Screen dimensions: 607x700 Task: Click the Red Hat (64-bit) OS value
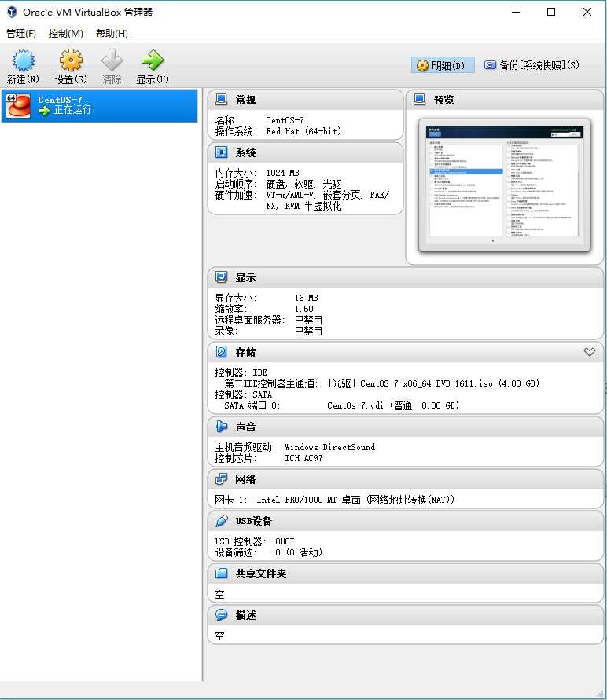point(303,131)
